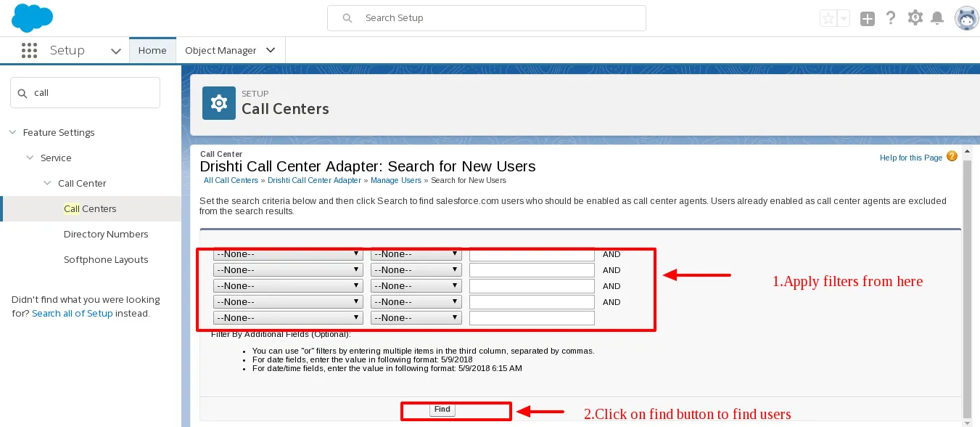The width and height of the screenshot is (980, 427).
Task: Click the Search all of Setup link
Action: coord(73,314)
